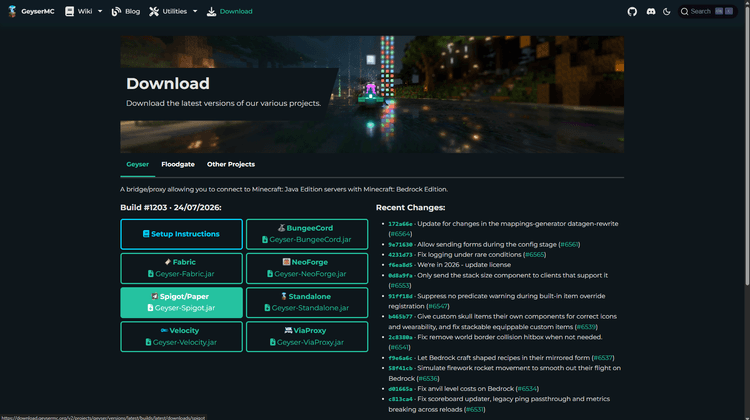Toggle dark mode moon icon

point(667,11)
